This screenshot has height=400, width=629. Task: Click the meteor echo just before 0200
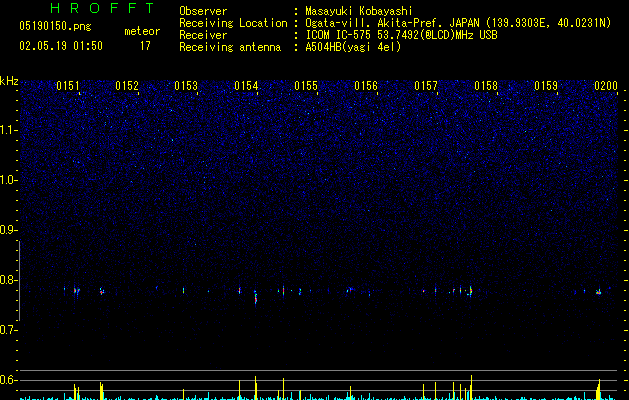click(599, 292)
